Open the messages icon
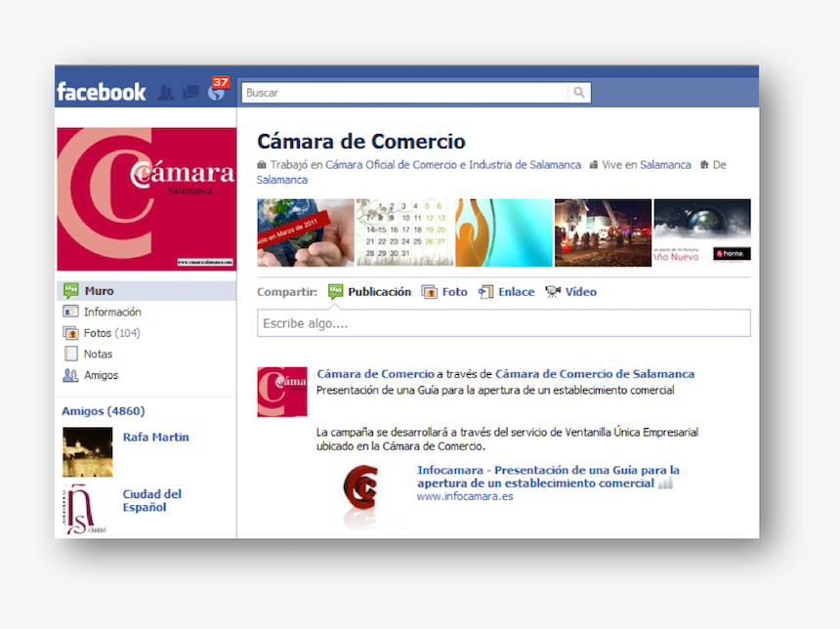The height and width of the screenshot is (629, 840). click(x=190, y=91)
